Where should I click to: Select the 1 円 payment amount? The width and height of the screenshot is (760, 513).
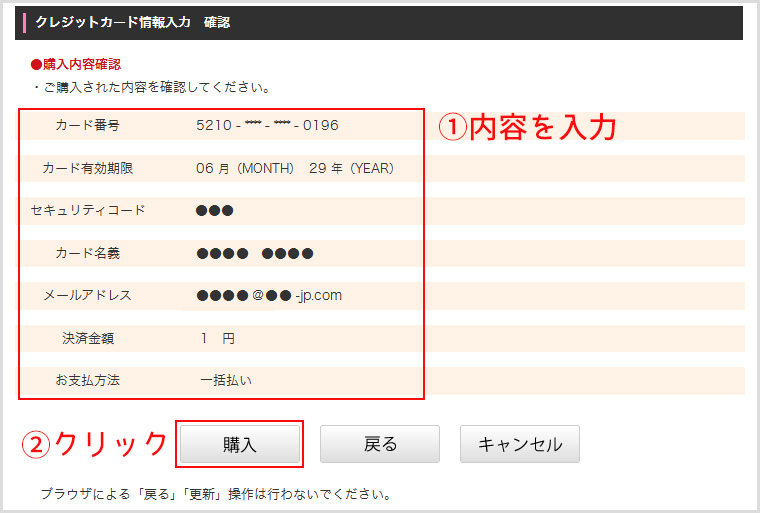tap(217, 339)
